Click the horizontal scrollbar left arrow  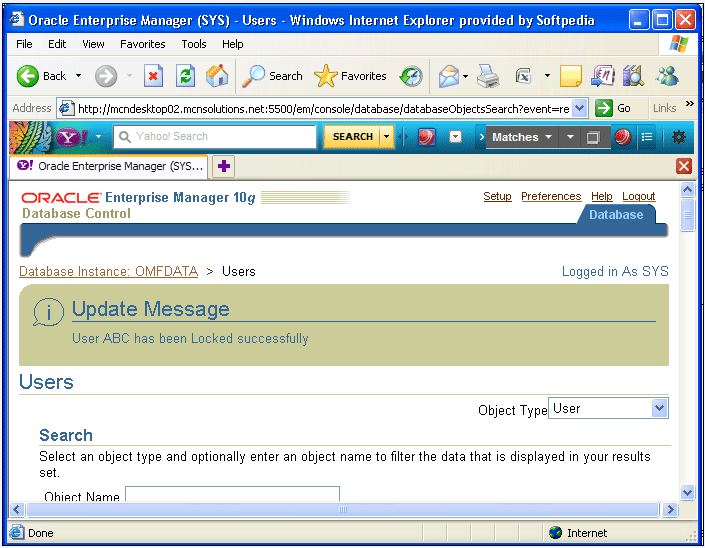[x=17, y=510]
